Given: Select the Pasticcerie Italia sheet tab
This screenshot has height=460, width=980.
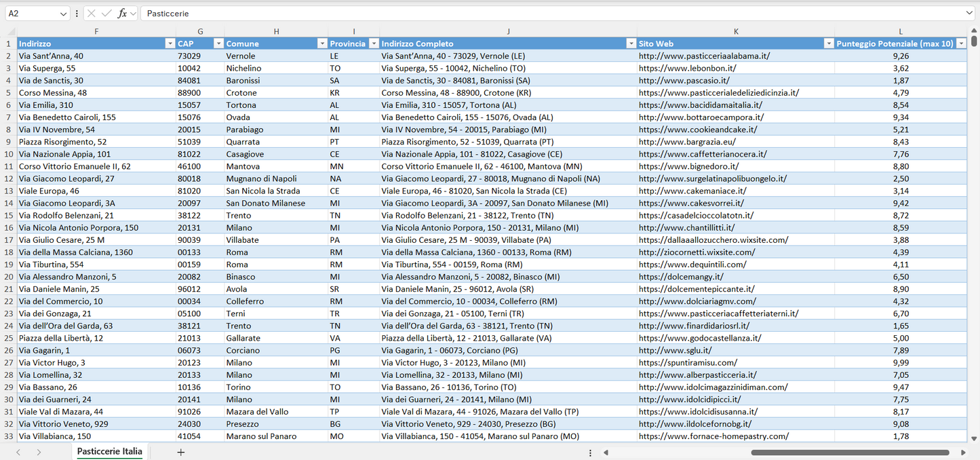Looking at the screenshot, I should coord(109,451).
